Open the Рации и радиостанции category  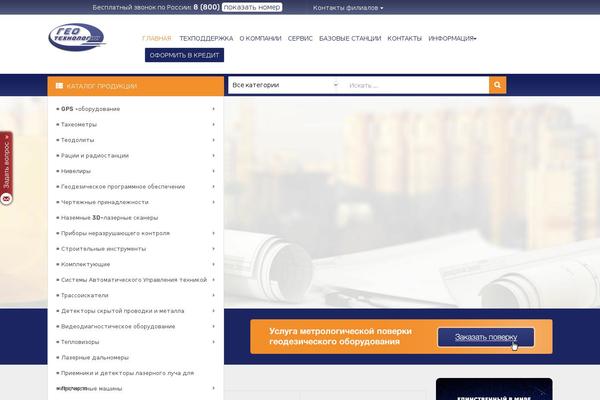coord(95,155)
